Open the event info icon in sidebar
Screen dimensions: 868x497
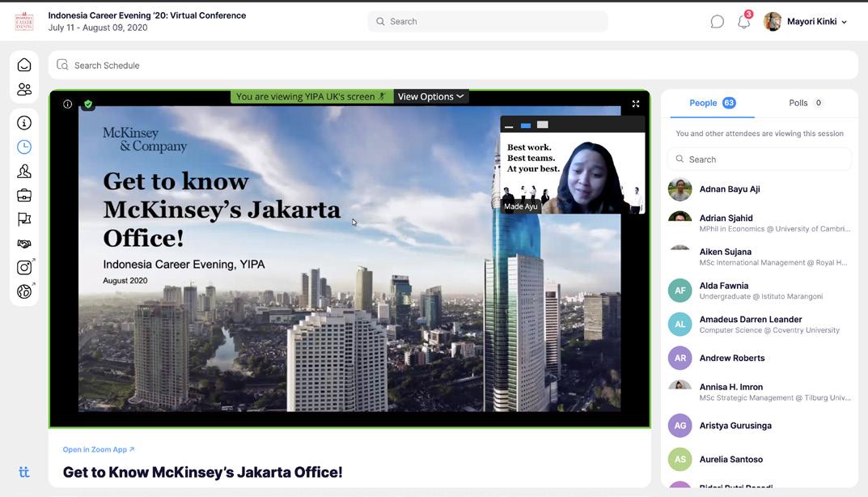pyautogui.click(x=23, y=122)
